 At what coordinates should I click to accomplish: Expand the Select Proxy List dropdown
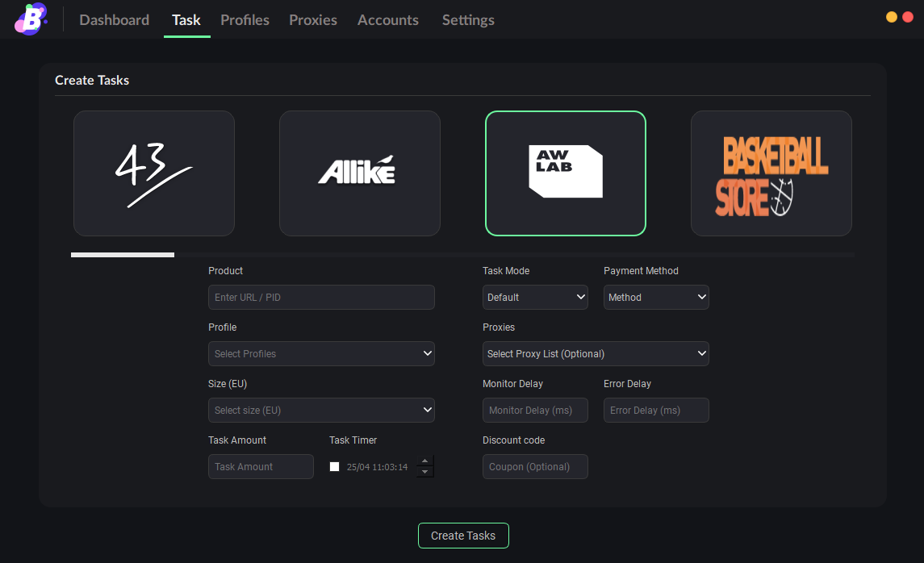596,354
